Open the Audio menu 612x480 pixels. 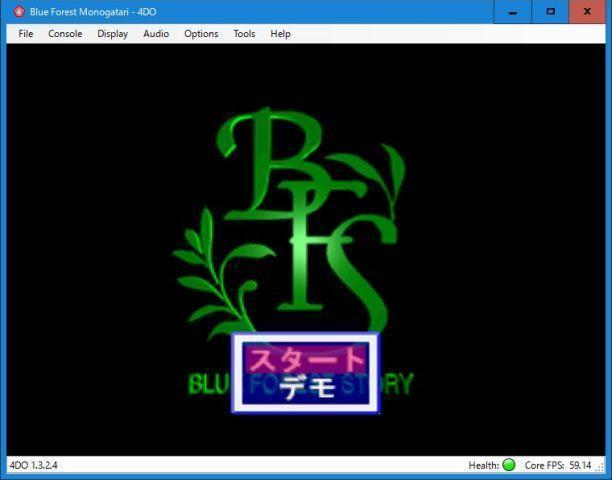[x=156, y=33]
